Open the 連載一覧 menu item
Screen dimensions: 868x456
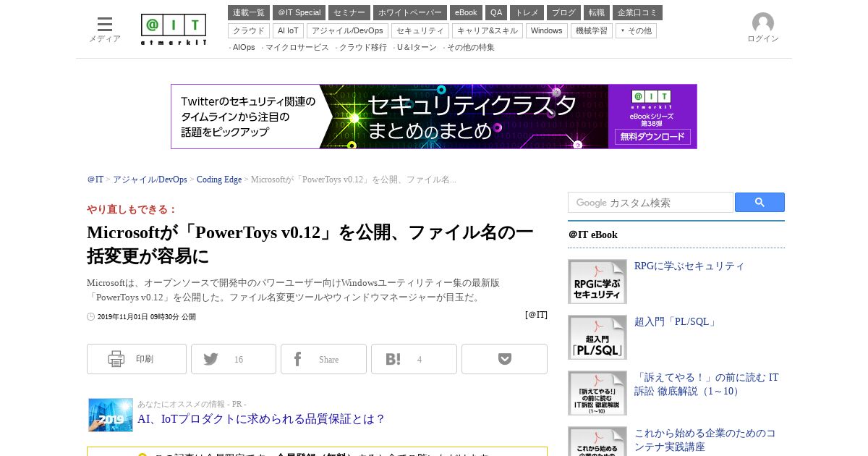249,12
